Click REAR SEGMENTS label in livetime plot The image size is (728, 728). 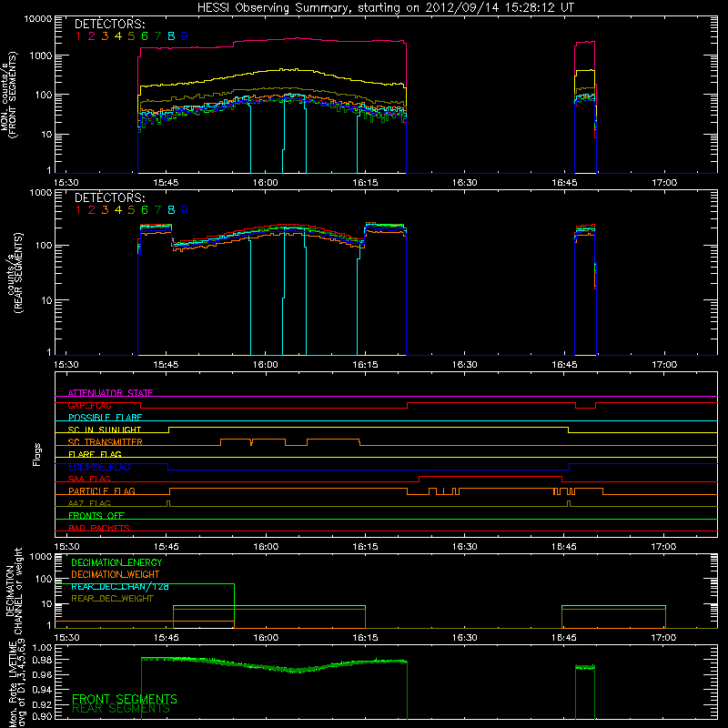pyautogui.click(x=121, y=709)
